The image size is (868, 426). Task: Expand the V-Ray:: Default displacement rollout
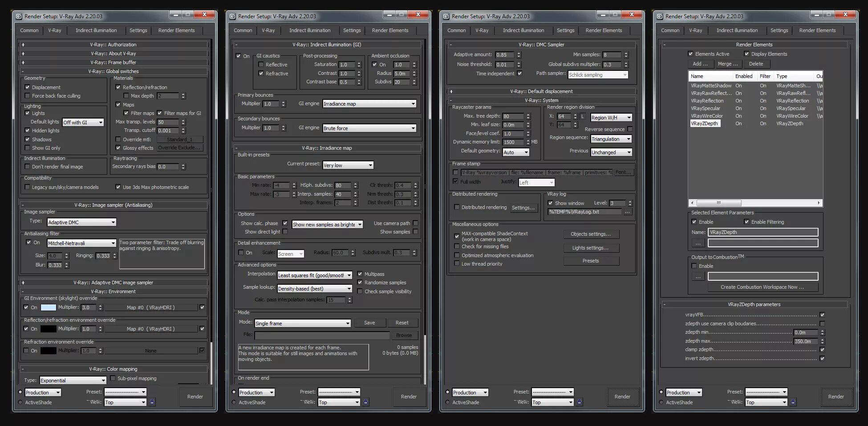click(x=541, y=91)
